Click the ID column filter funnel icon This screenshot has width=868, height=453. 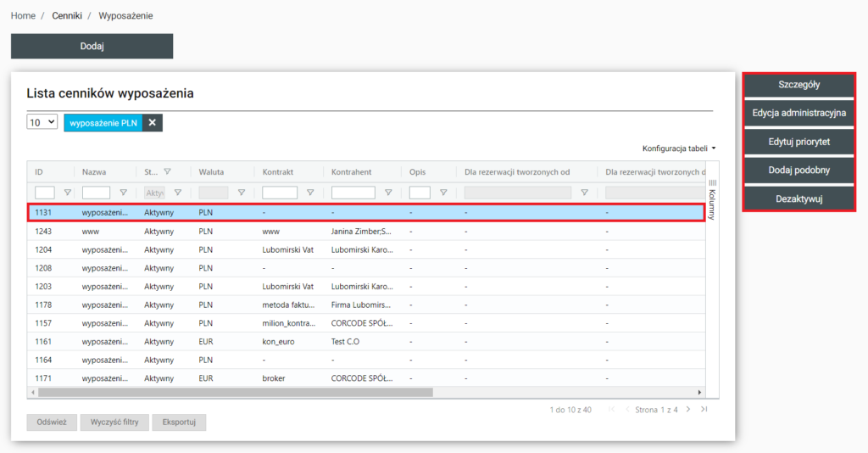pyautogui.click(x=68, y=193)
